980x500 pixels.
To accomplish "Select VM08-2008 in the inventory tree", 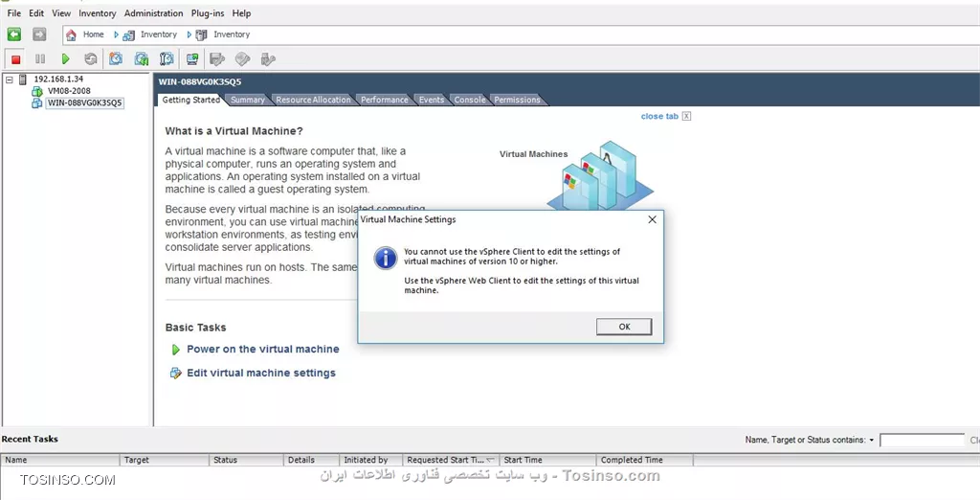I will tap(69, 91).
